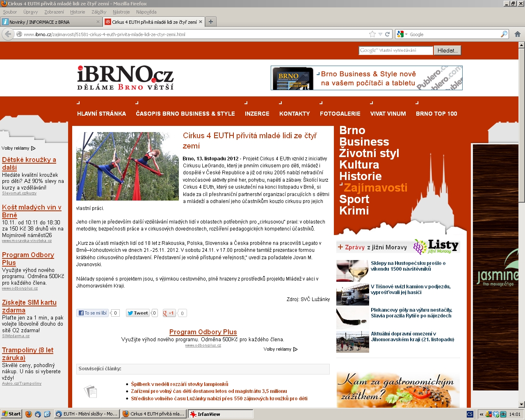This screenshot has width=525, height=420.
Task: Click the Twitter Tweet button
Action: click(138, 313)
